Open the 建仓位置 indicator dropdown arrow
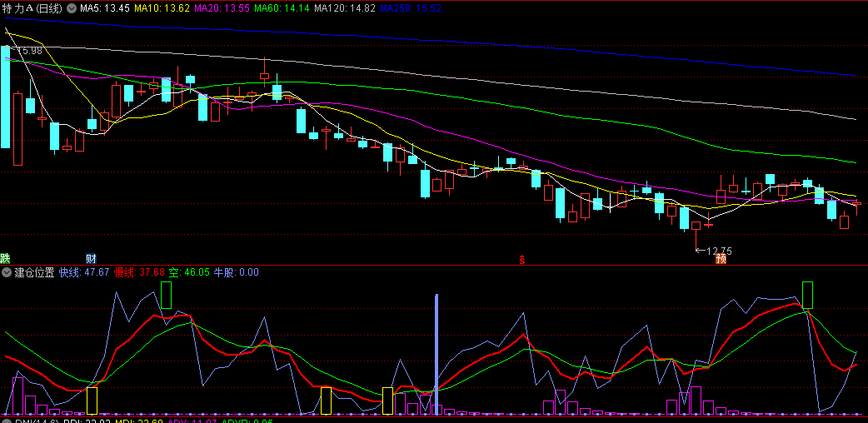The height and width of the screenshot is (423, 868). [7, 271]
